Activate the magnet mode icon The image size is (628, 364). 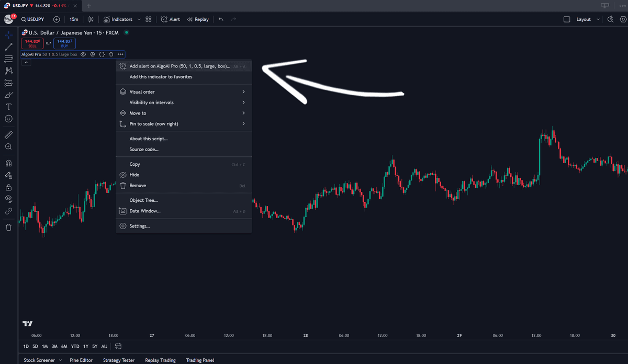(9, 163)
